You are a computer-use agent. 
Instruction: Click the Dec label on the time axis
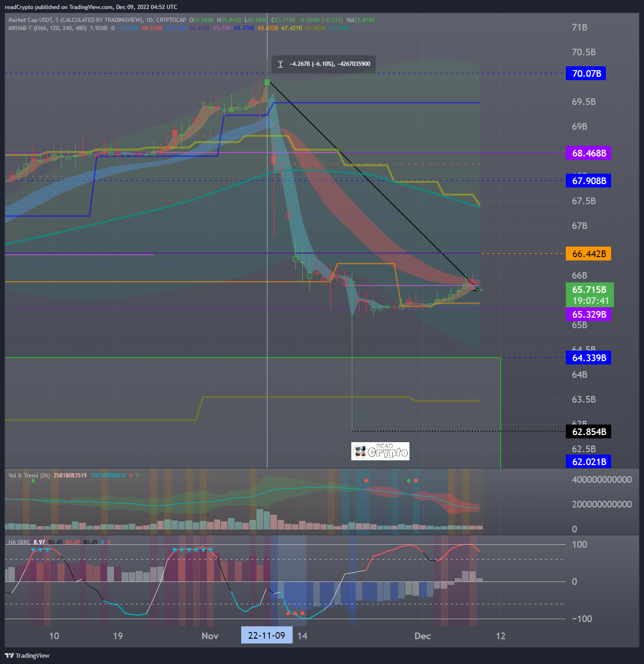pos(422,636)
